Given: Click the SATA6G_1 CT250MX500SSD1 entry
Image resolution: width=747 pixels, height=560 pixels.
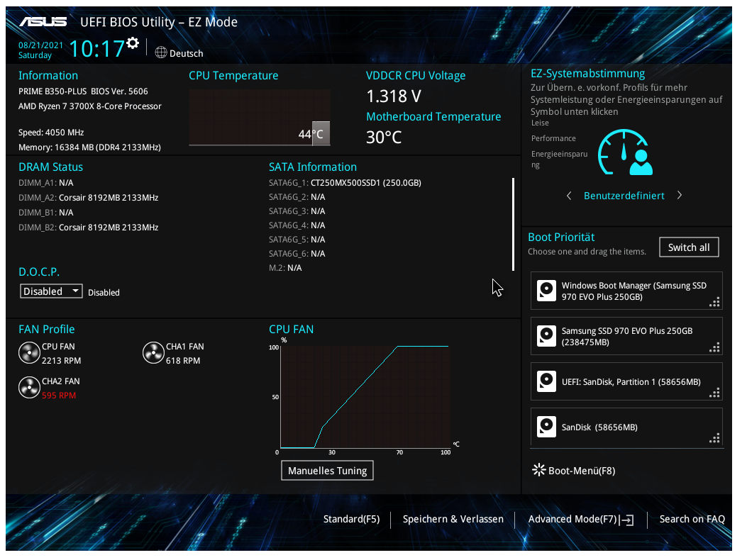Looking at the screenshot, I should coord(345,183).
